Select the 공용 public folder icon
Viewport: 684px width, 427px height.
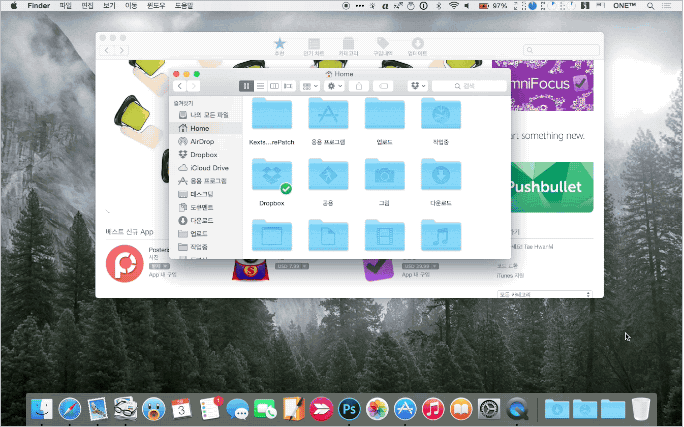(328, 174)
